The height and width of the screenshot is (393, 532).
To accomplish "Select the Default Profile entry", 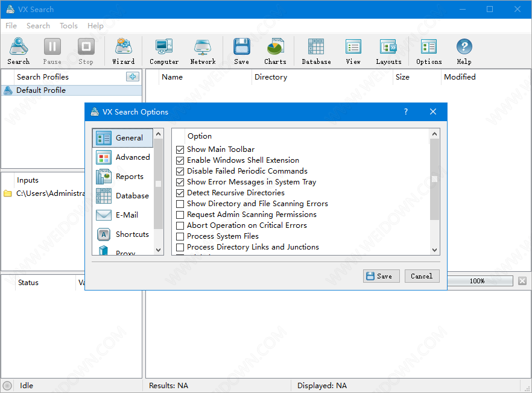I will coord(72,90).
